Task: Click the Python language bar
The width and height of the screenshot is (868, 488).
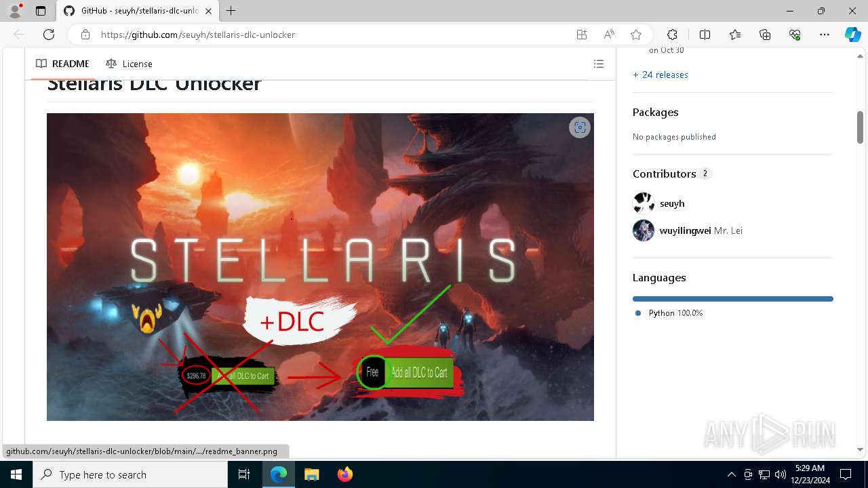Action: click(733, 299)
